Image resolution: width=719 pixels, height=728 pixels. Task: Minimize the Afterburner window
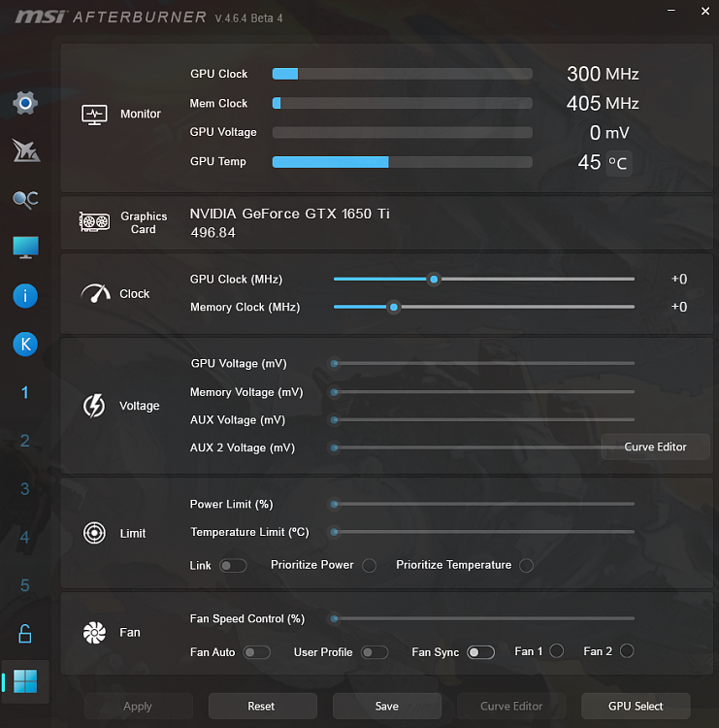pos(671,11)
